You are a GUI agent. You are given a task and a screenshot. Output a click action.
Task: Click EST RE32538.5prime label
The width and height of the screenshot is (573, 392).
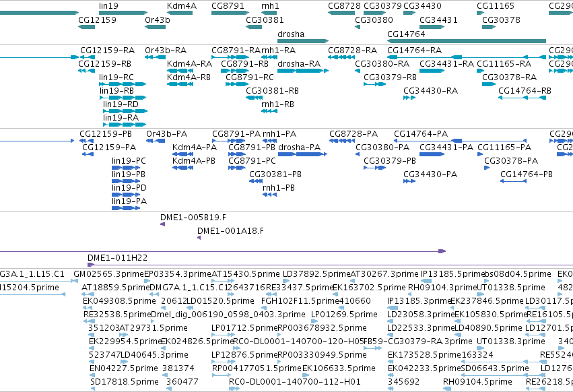click(117, 315)
